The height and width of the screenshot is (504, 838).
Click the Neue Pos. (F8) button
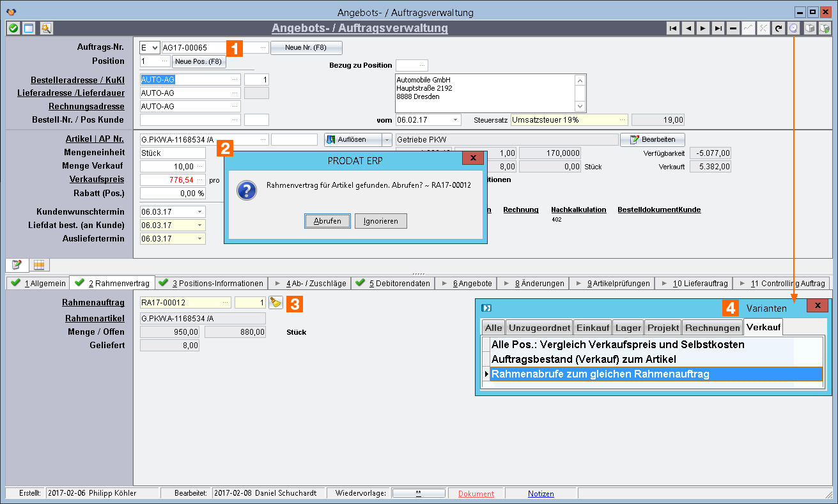pos(199,61)
